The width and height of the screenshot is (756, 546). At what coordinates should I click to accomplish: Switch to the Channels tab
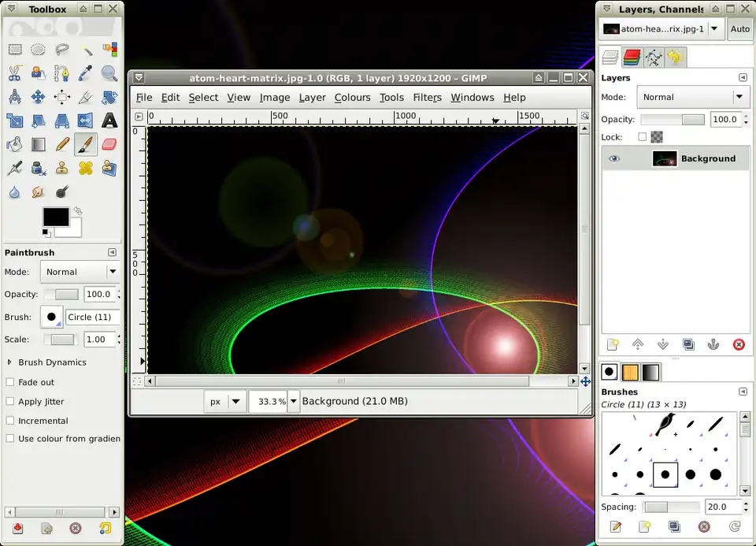pyautogui.click(x=632, y=57)
